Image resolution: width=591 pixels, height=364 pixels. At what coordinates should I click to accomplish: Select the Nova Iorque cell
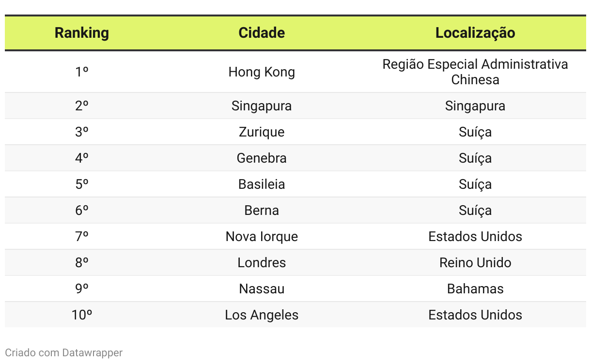[262, 237]
